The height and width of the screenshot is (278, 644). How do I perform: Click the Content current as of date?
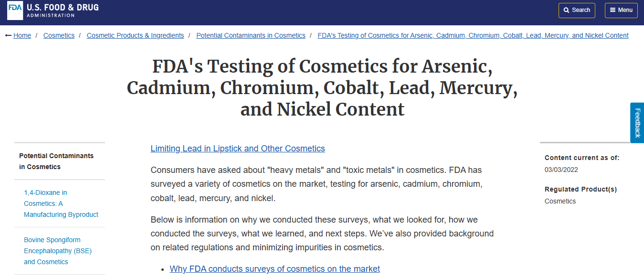click(561, 170)
